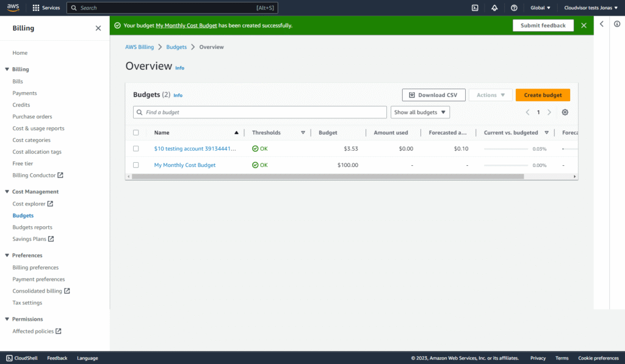Go to AWS Billing breadcrumb
The height and width of the screenshot is (364, 625).
click(x=140, y=47)
